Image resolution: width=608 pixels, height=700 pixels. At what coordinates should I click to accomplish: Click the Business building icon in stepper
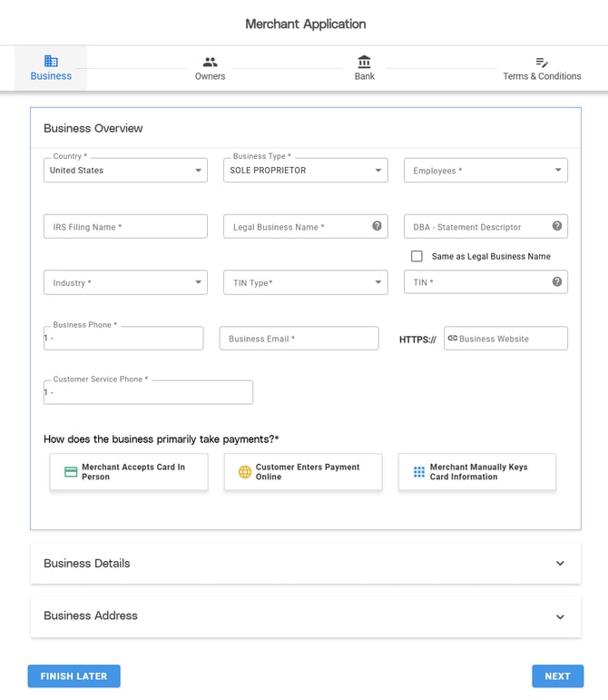[x=51, y=61]
